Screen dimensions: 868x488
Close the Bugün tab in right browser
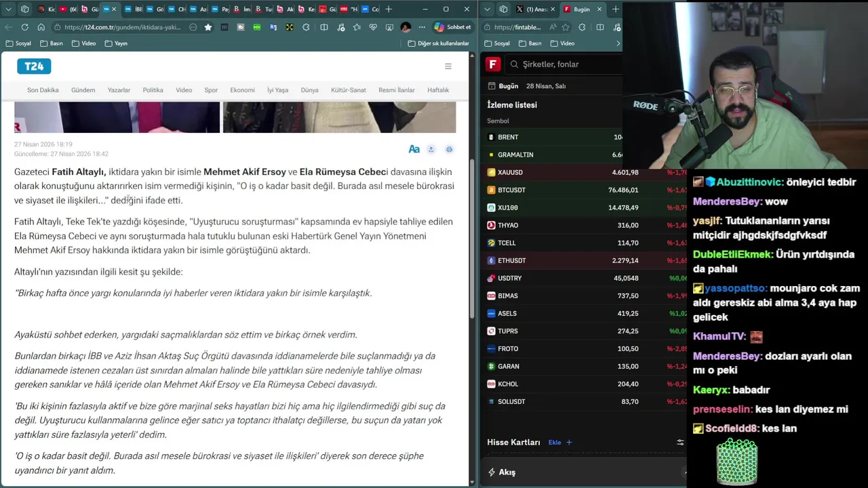599,9
